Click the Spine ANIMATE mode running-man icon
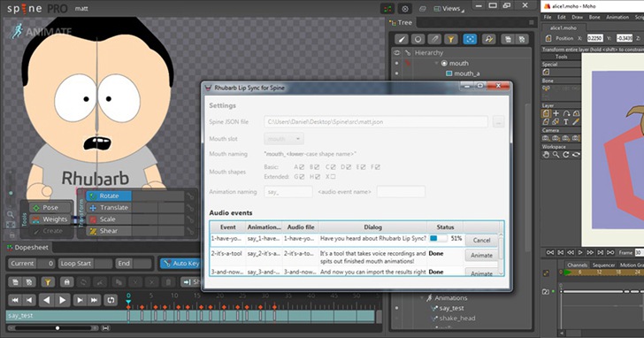Screen dimensions: 644x338 18,31
